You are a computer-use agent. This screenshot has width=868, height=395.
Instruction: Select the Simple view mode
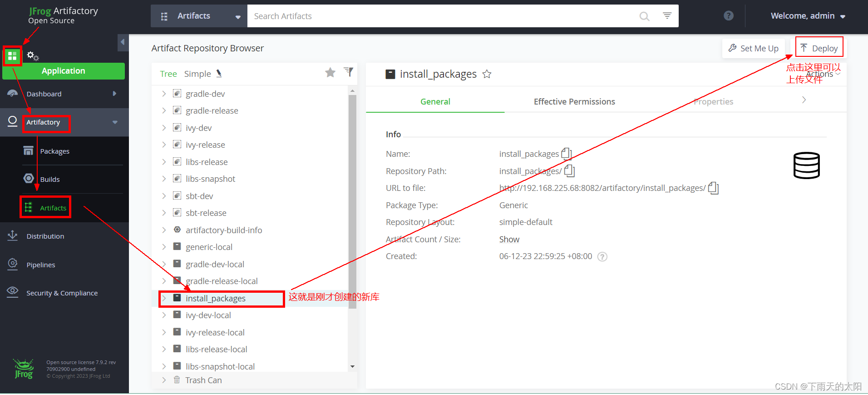click(x=197, y=74)
